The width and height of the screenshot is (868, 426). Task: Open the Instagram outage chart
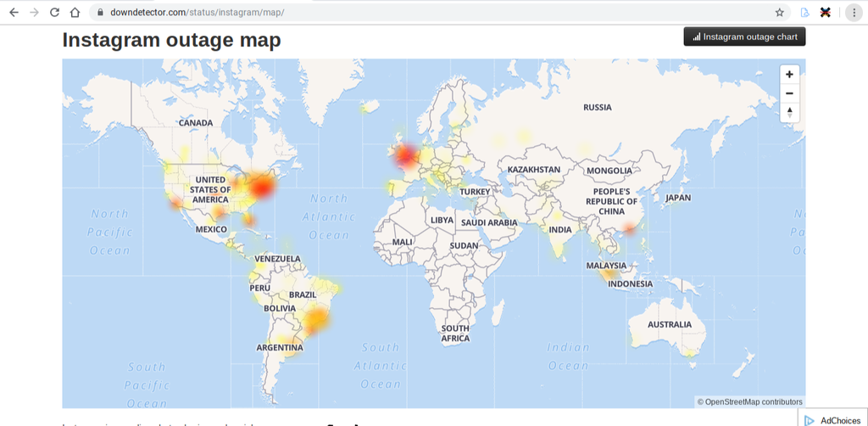coord(745,36)
